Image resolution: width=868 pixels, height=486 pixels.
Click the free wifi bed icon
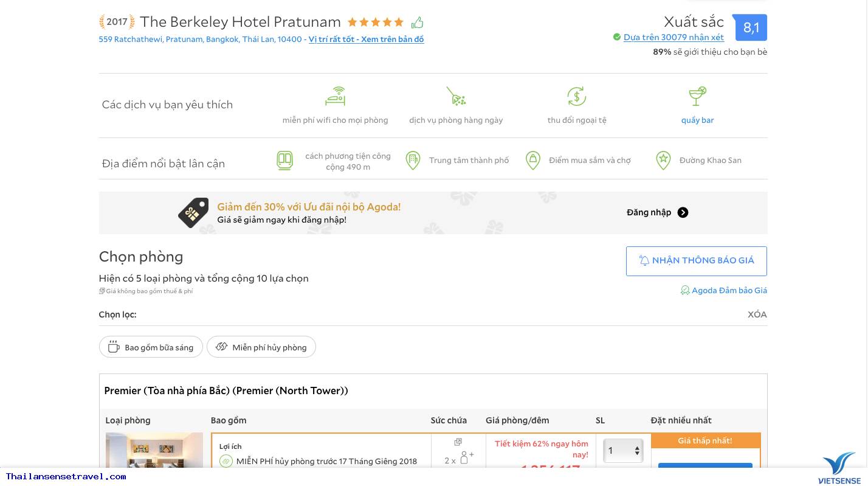point(335,96)
